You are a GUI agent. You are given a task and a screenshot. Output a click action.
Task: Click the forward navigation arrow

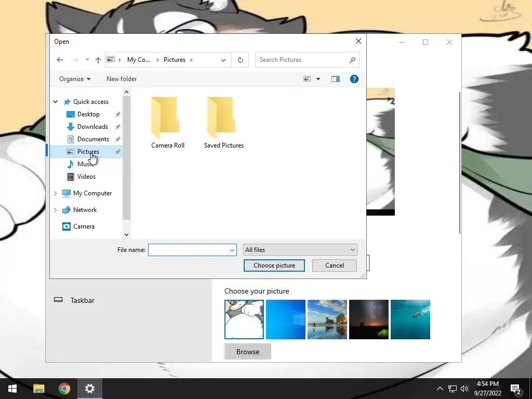tap(75, 60)
